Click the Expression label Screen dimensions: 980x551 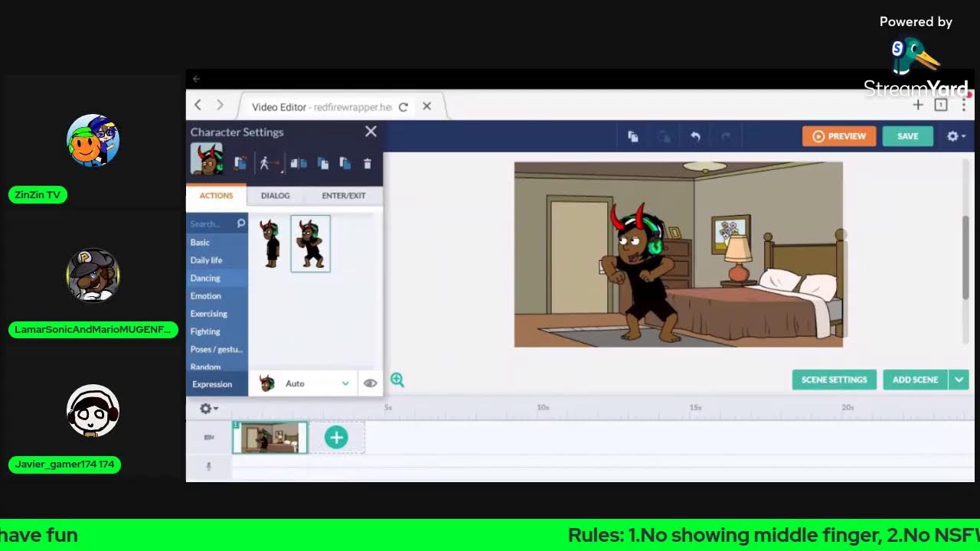pos(212,384)
